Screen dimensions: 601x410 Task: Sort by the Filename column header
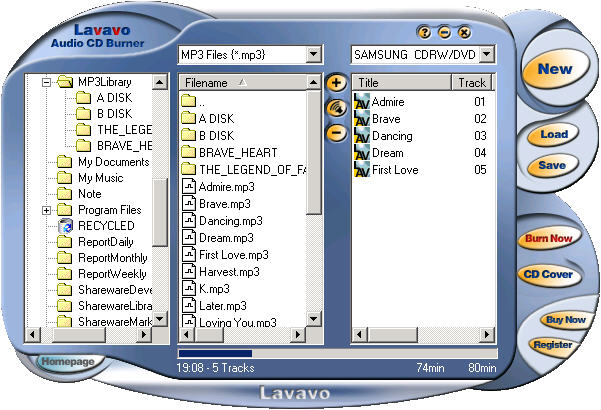point(243,82)
